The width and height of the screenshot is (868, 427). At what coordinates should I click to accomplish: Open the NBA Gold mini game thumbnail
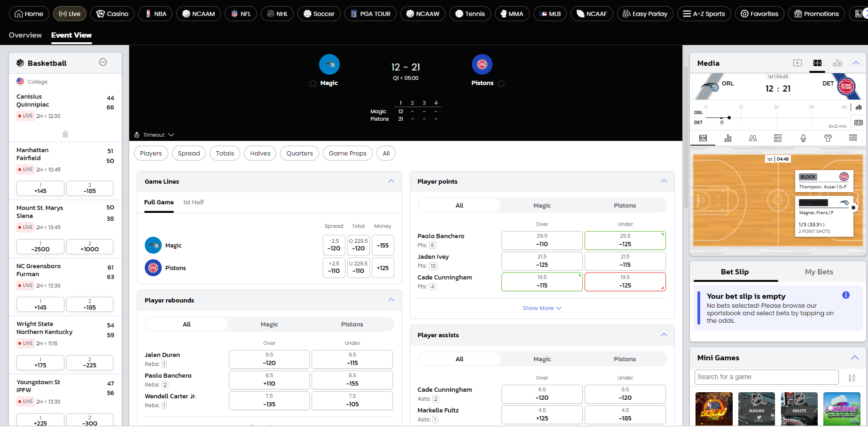coord(714,409)
